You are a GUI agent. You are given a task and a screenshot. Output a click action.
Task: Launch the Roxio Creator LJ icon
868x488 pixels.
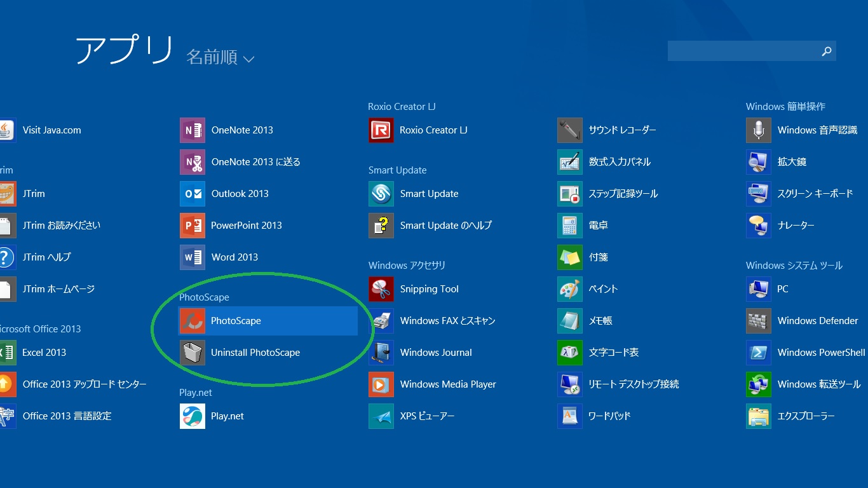pos(381,130)
